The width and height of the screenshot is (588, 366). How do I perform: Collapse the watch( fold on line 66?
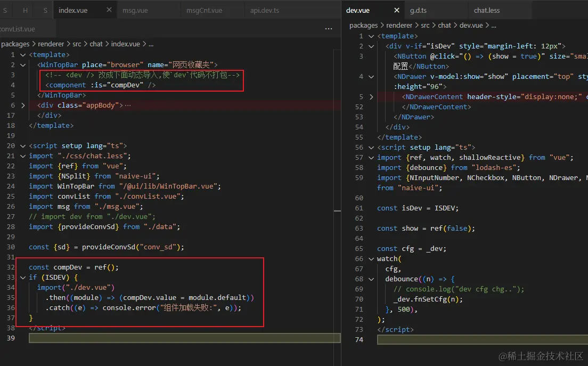[x=371, y=259]
